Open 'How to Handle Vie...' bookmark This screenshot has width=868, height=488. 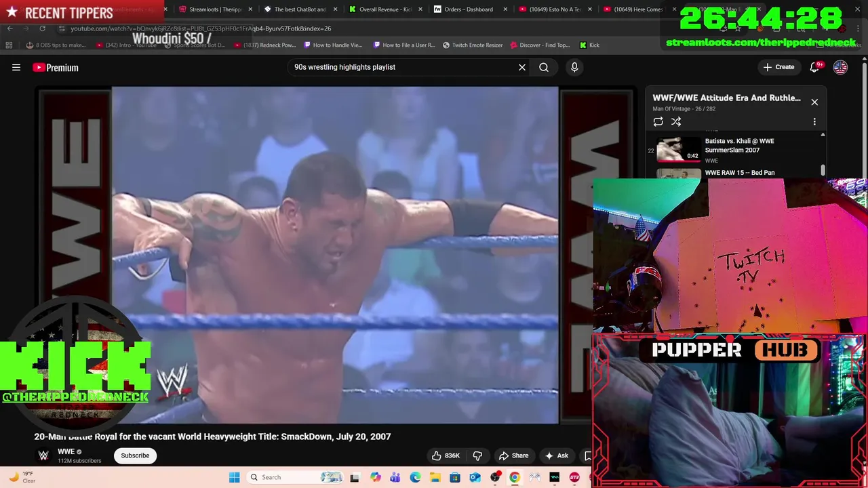(334, 45)
